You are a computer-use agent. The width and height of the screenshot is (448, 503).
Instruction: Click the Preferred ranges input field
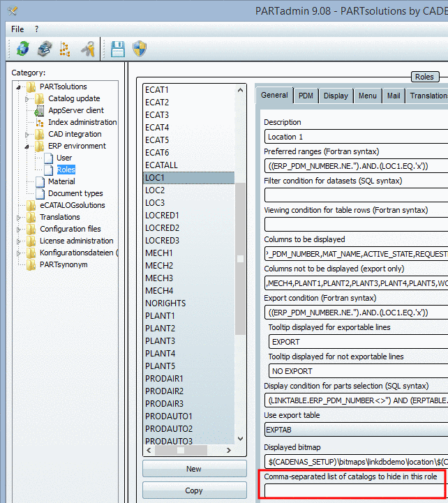pos(356,166)
